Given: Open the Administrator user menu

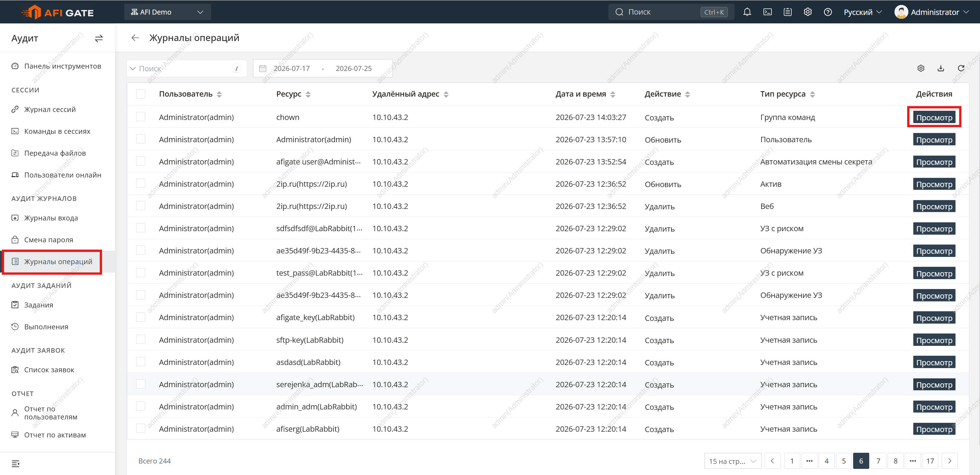Looking at the screenshot, I should 932,12.
